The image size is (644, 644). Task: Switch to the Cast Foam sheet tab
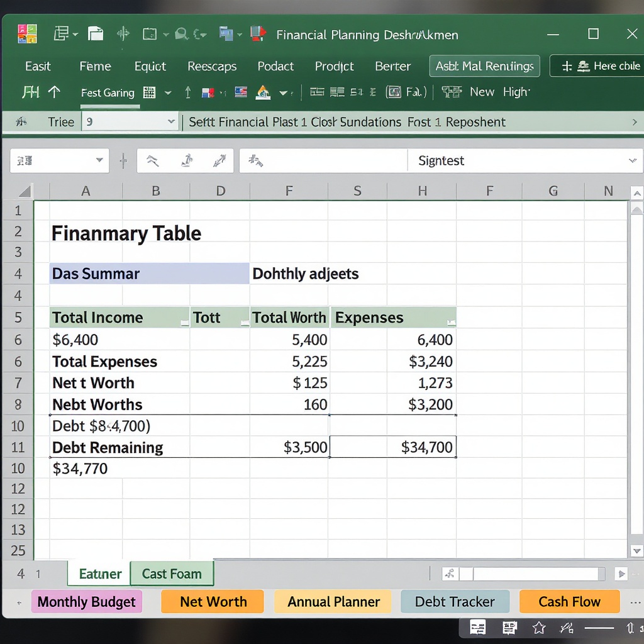(172, 574)
